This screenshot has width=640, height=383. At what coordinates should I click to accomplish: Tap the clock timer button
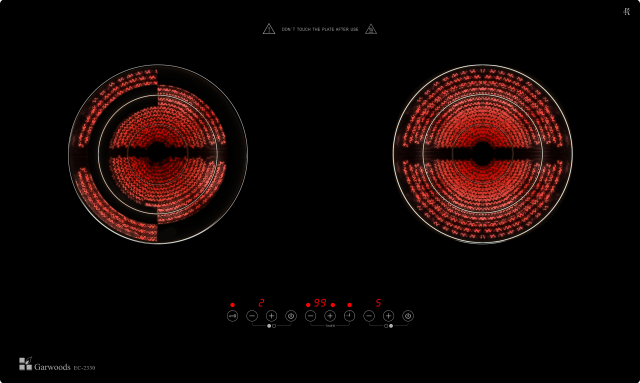[x=349, y=316]
